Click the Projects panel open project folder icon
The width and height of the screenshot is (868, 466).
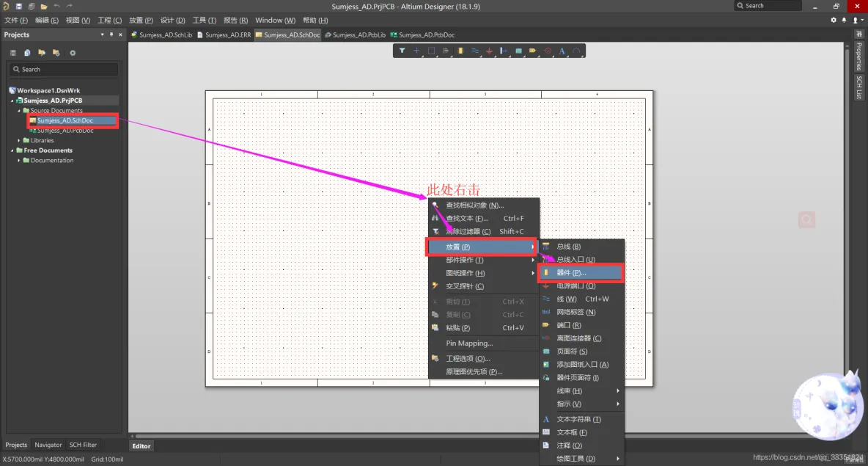[42, 53]
